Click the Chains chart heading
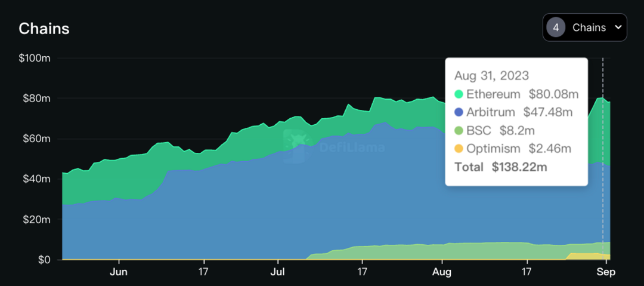Image resolution: width=644 pixels, height=286 pixels. coord(44,29)
